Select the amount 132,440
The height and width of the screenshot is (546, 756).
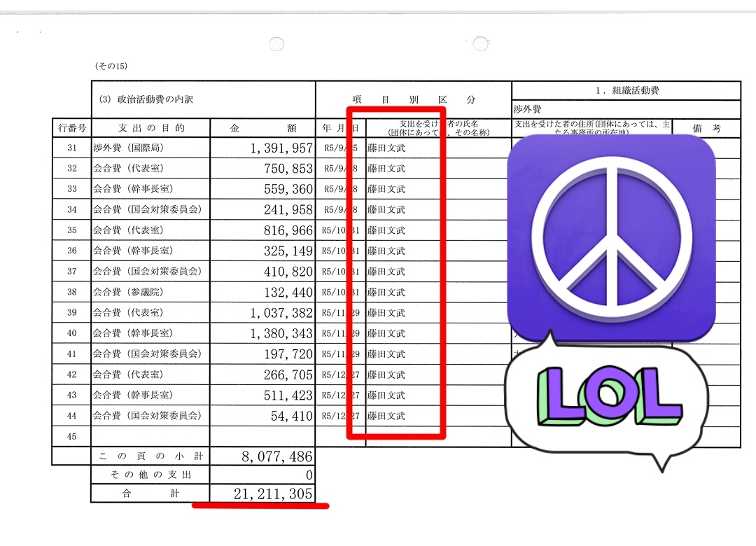[x=288, y=293]
